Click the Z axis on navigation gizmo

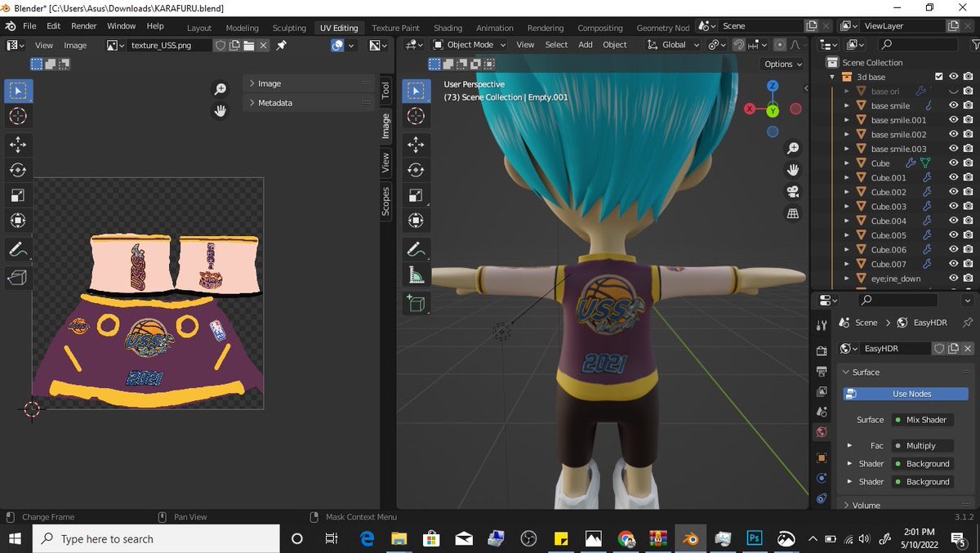pyautogui.click(x=773, y=87)
